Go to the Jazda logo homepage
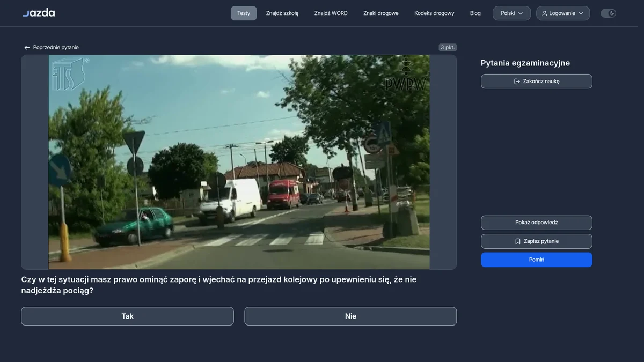This screenshot has width=644, height=362. point(39,13)
